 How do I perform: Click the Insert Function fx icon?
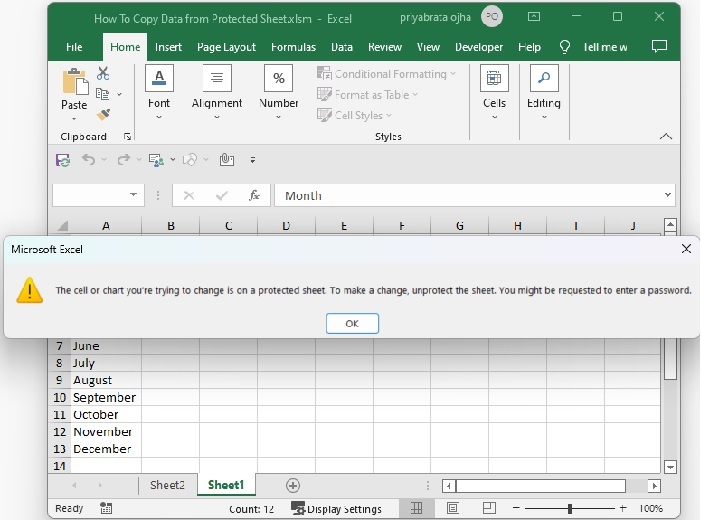(x=255, y=196)
